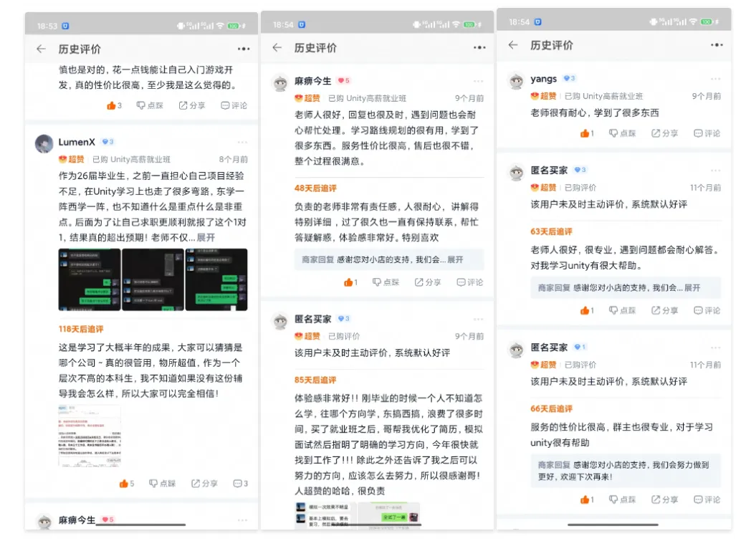
Task: Toggle thumbs-up on the 麻痹今生 48天后追评 review
Action: (350, 282)
